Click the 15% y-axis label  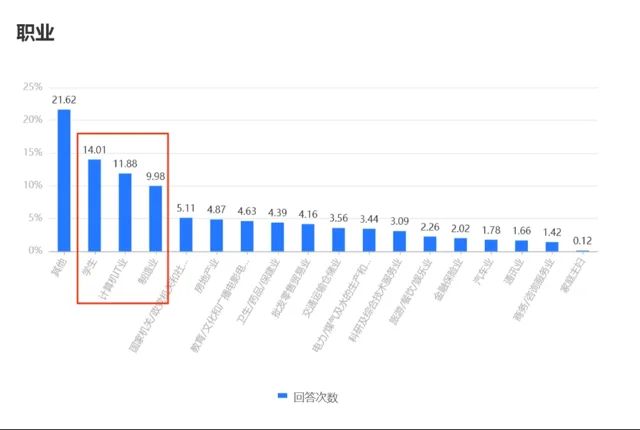pos(33,153)
